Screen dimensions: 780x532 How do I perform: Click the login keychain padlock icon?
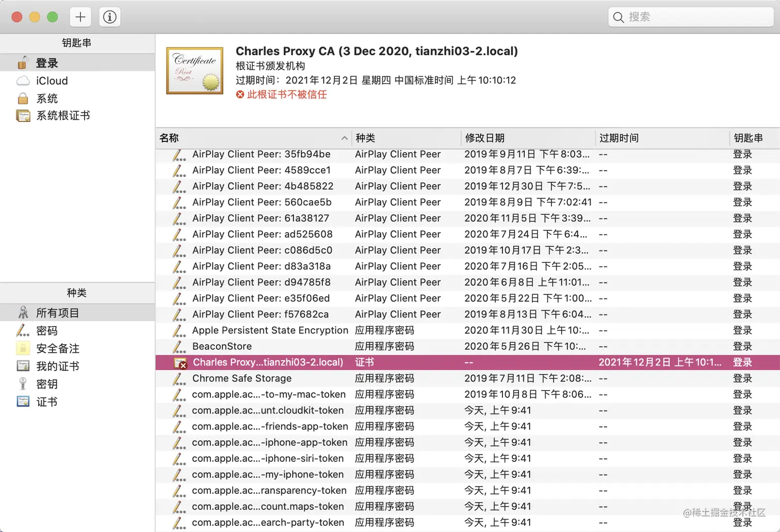23,63
